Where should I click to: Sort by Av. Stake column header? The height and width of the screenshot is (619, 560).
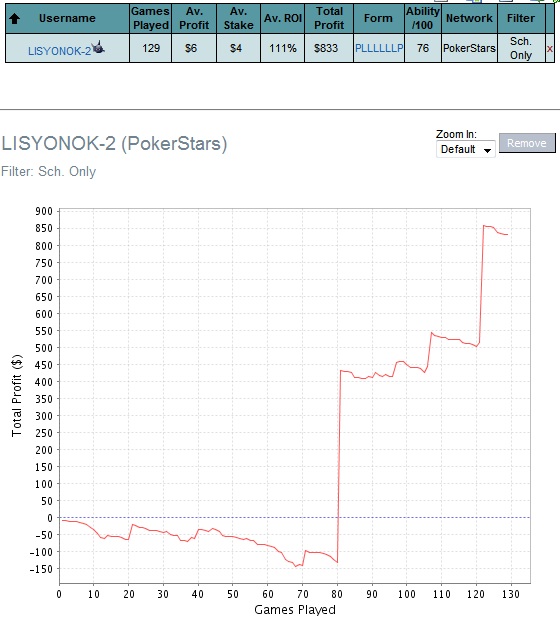(x=238, y=18)
